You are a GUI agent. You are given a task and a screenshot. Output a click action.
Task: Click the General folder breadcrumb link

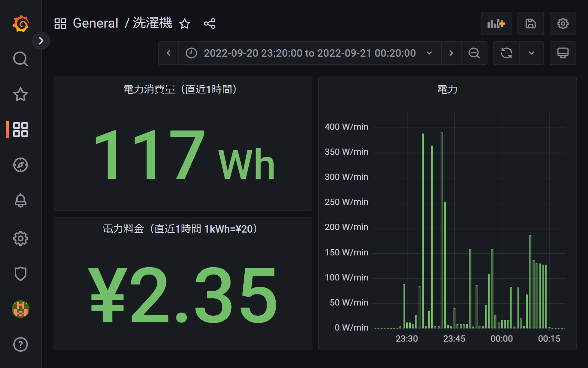click(x=96, y=23)
